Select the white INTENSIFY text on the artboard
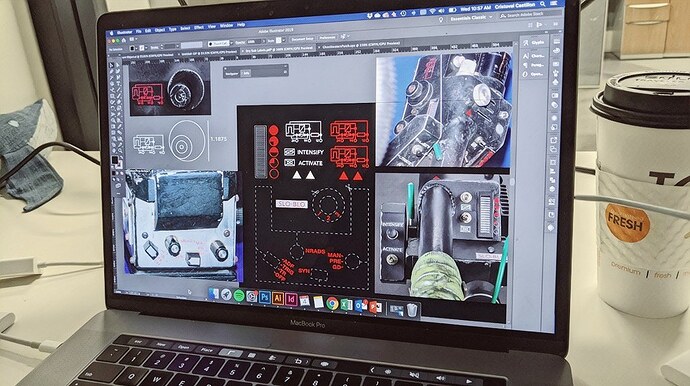This screenshot has height=386, width=690. pyautogui.click(x=310, y=152)
